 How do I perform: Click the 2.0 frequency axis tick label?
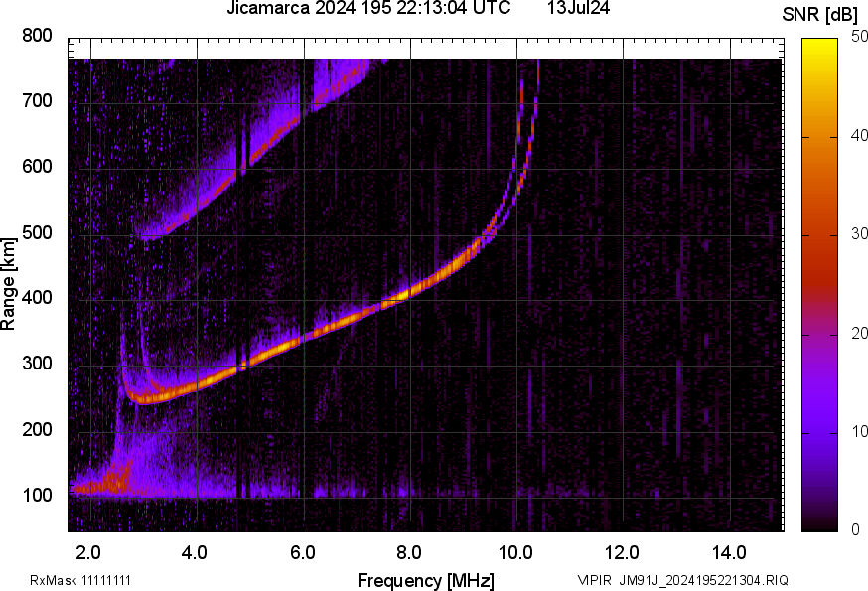click(88, 552)
